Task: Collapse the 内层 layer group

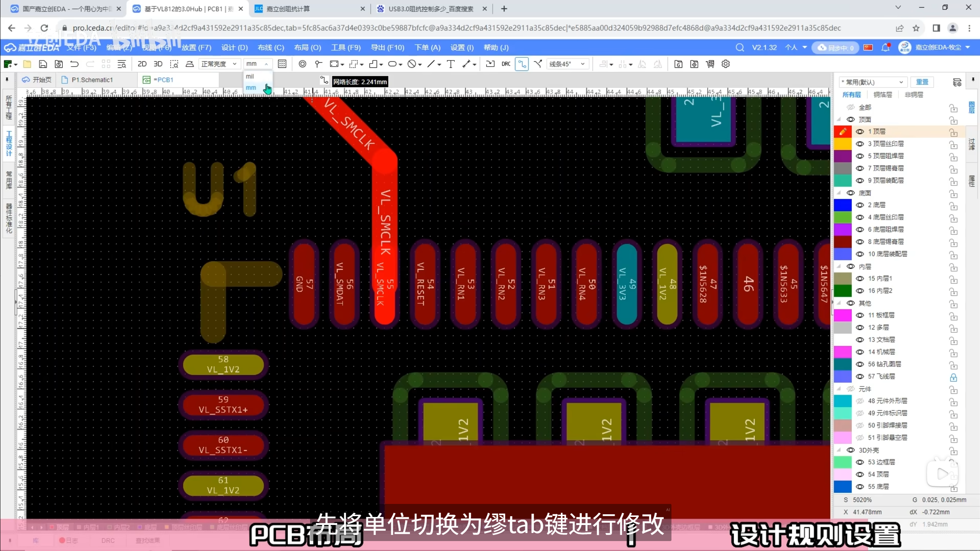Action: (x=839, y=266)
